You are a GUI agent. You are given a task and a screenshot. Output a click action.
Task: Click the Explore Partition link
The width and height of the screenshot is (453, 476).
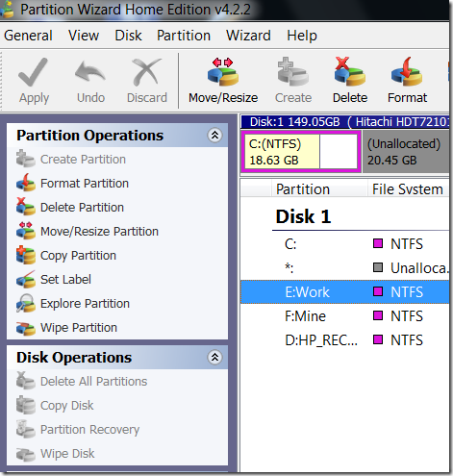coord(85,304)
